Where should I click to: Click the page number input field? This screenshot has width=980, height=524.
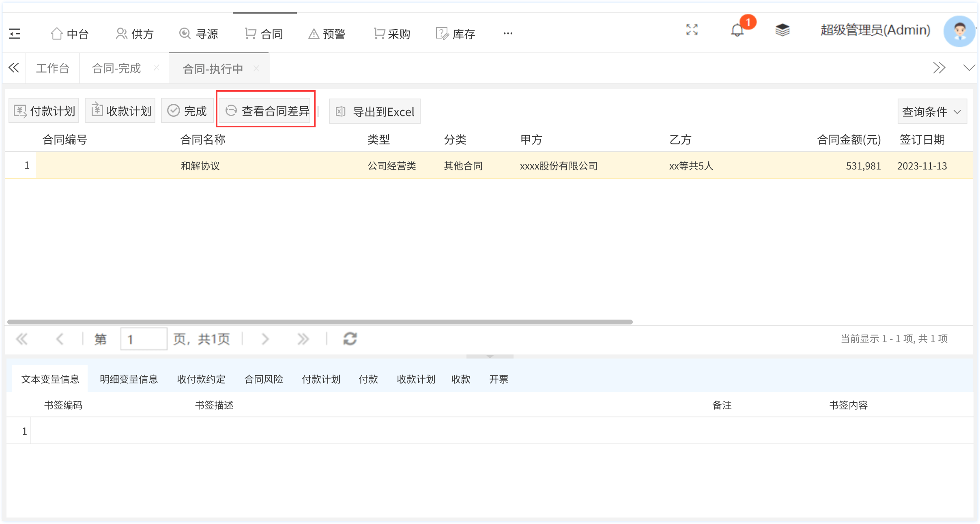point(144,339)
